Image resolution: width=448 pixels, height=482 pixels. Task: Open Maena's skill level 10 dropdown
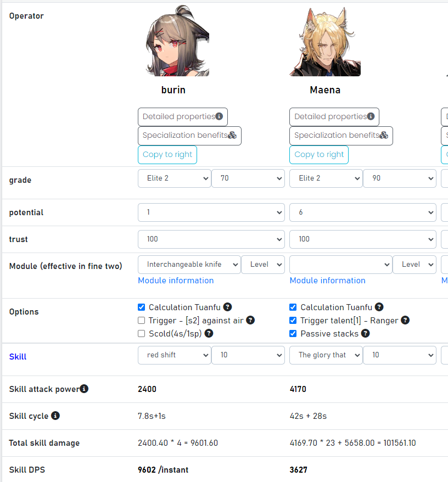[x=400, y=355]
